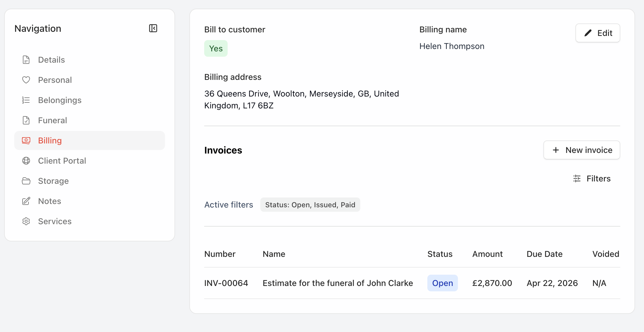The width and height of the screenshot is (644, 332).
Task: Open Funeral via its checklist icon
Action: 26,120
